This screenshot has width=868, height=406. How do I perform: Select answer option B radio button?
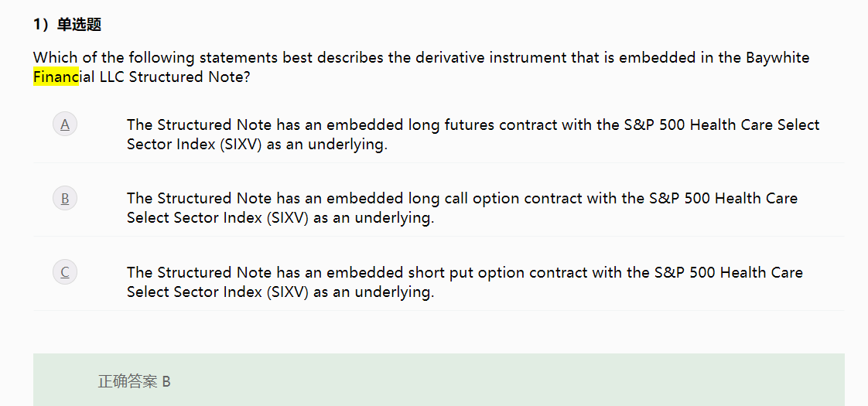point(65,199)
